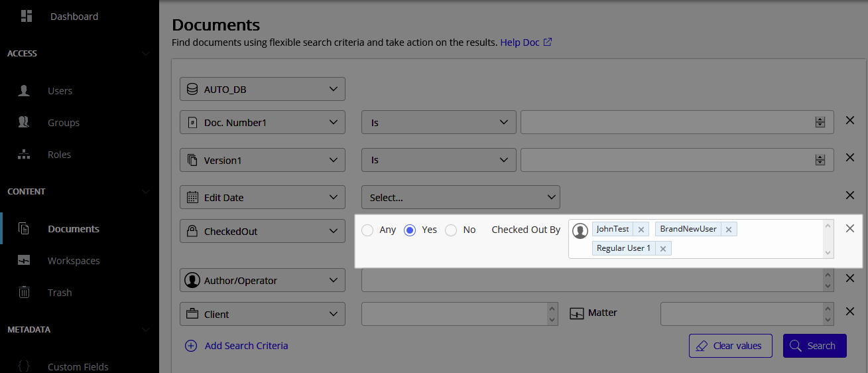The image size is (868, 373).
Task: Select the No radio option
Action: pos(451,230)
